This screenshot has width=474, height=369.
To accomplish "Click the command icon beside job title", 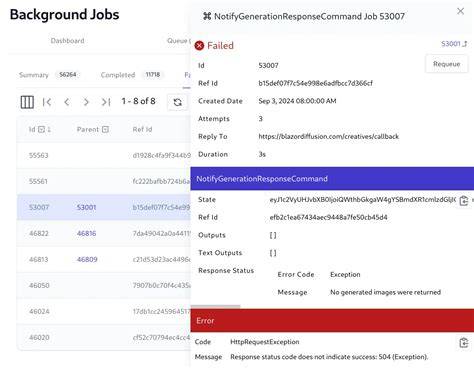I will tap(207, 16).
